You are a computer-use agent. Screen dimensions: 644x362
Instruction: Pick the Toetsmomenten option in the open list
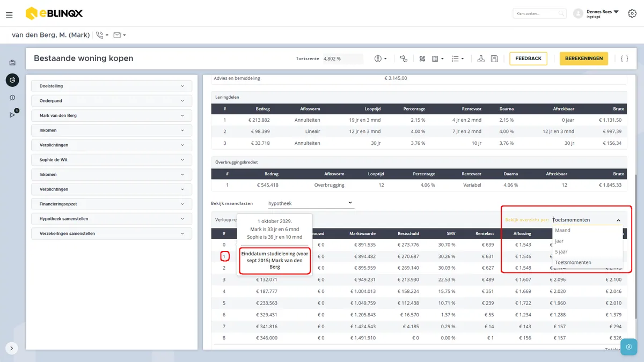[x=588, y=262]
